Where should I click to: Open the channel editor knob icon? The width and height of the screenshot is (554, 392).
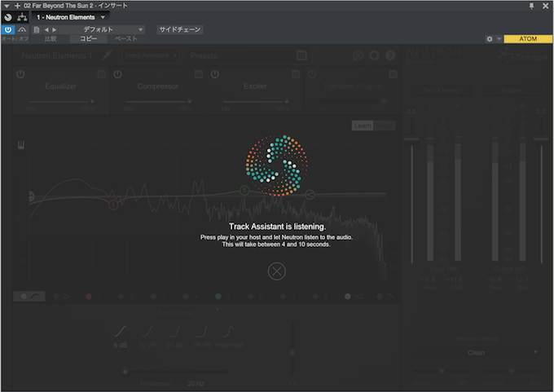pyautogui.click(x=8, y=17)
